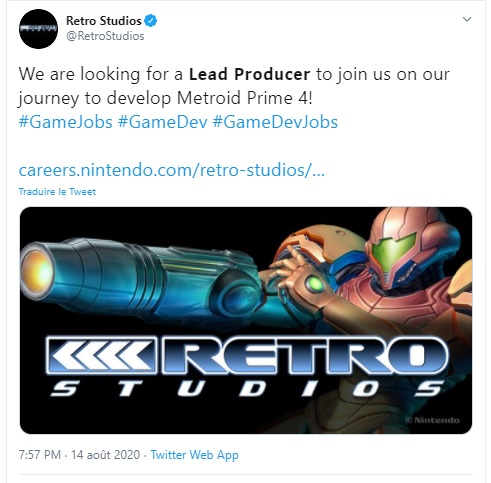
Task: Follow the careers.nintendo.com link
Action: tap(172, 170)
